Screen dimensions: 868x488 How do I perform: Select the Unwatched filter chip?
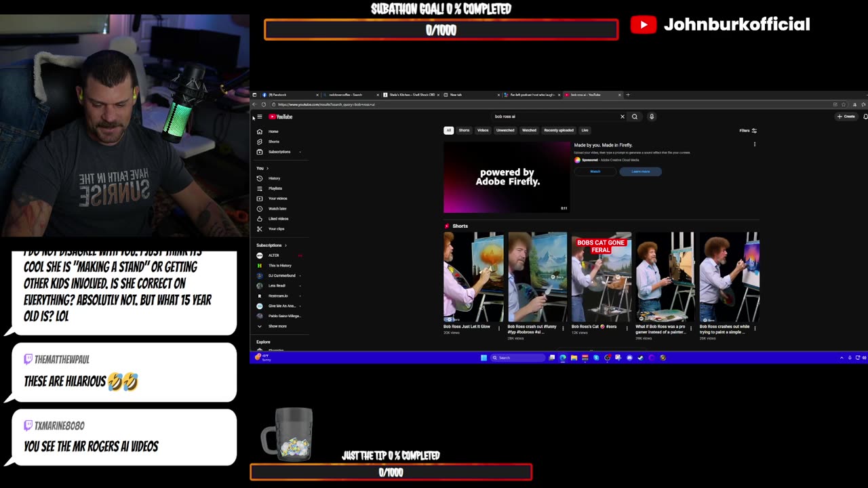tap(505, 130)
